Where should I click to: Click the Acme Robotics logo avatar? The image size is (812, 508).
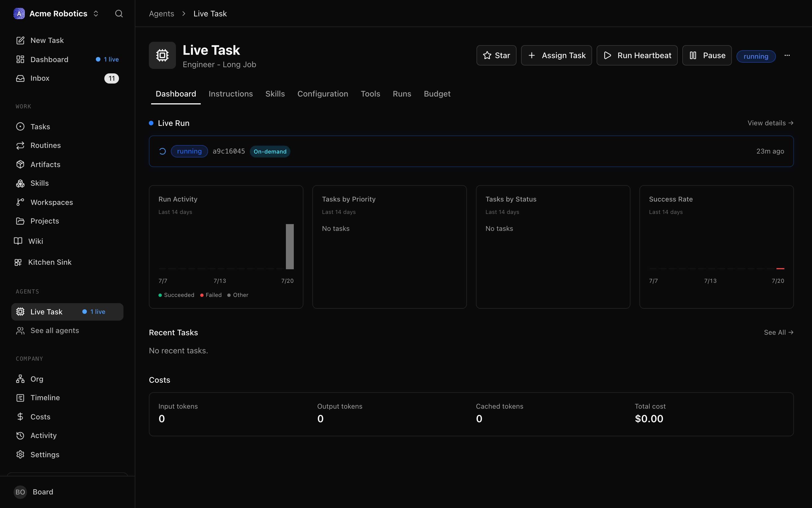tap(19, 14)
